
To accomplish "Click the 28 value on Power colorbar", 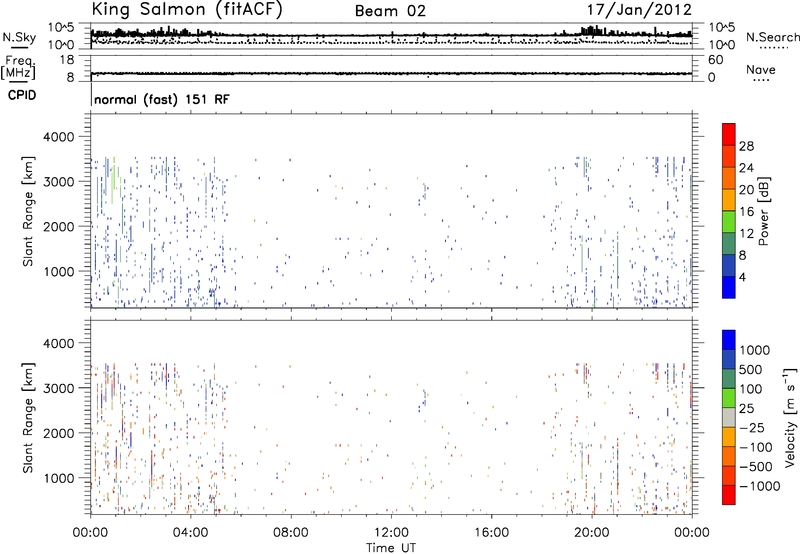I will click(746, 146).
